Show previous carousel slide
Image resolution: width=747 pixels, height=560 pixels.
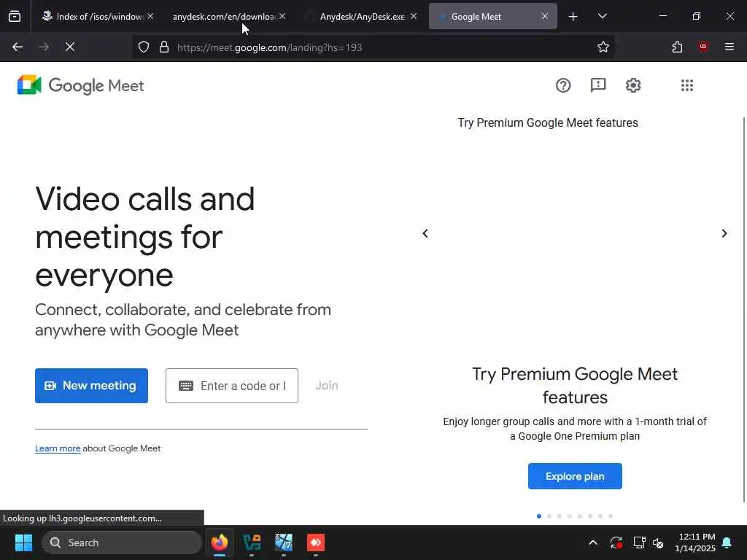point(425,233)
